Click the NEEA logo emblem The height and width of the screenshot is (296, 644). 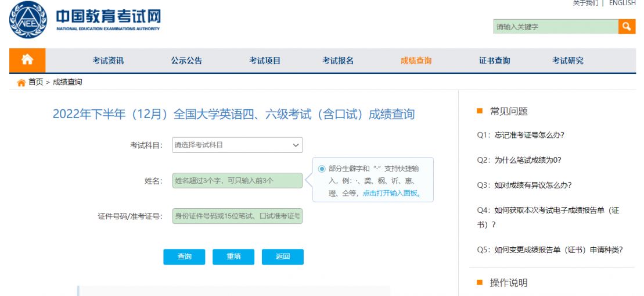coord(27,20)
